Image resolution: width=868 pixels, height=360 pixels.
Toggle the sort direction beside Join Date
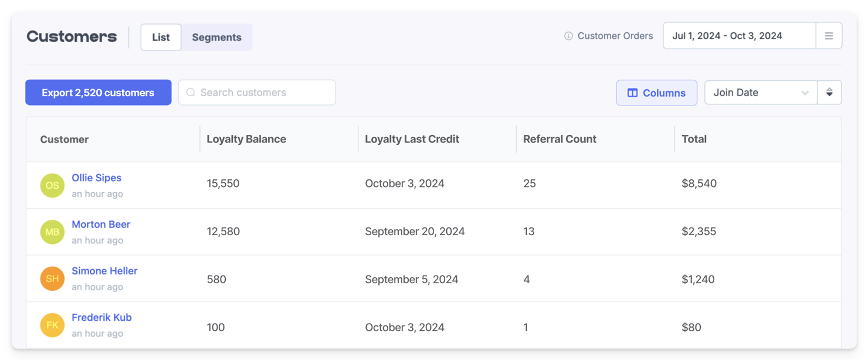(x=830, y=92)
